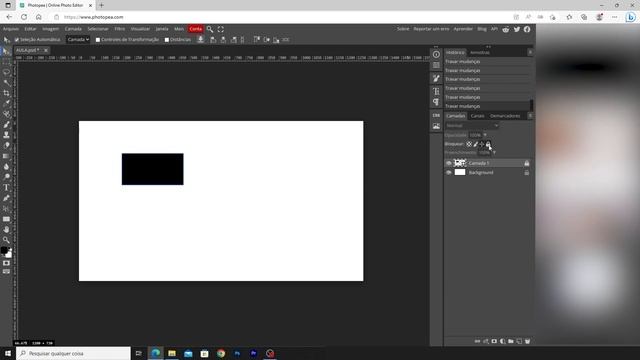640x360 pixels.
Task: Select the Lasso tool
Action: tap(6, 72)
